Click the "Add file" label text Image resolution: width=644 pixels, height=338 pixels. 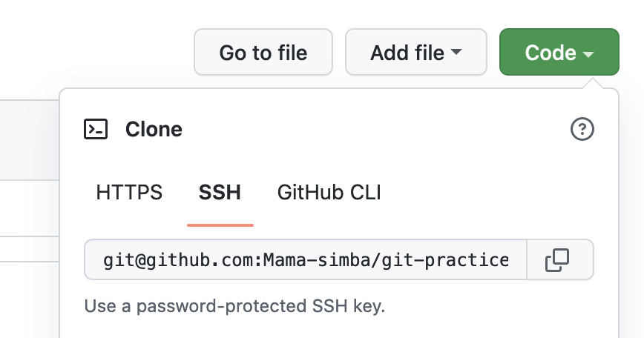(x=407, y=53)
